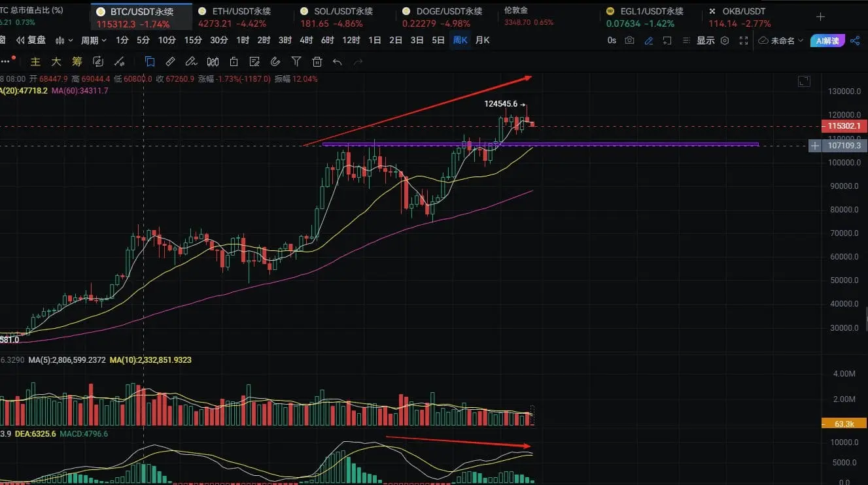Select the 月K monthly timeframe
Screen dimensions: 868x485
click(482, 40)
